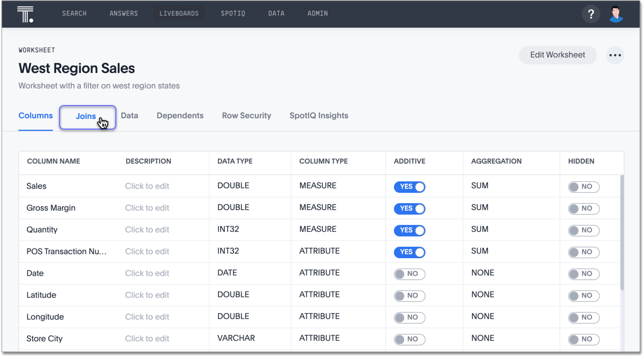Open SpotIQ Insights tab
644x357 pixels.
point(319,116)
